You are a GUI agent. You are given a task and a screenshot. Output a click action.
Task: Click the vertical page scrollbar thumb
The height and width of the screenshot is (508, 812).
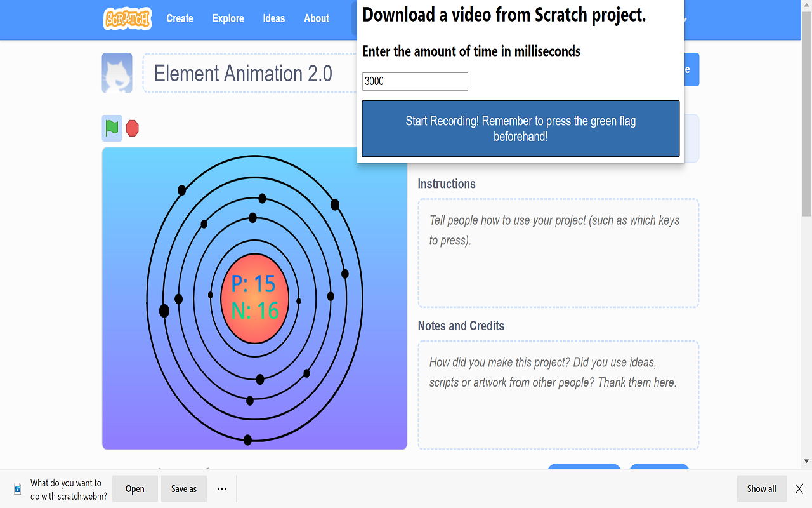coord(807,113)
